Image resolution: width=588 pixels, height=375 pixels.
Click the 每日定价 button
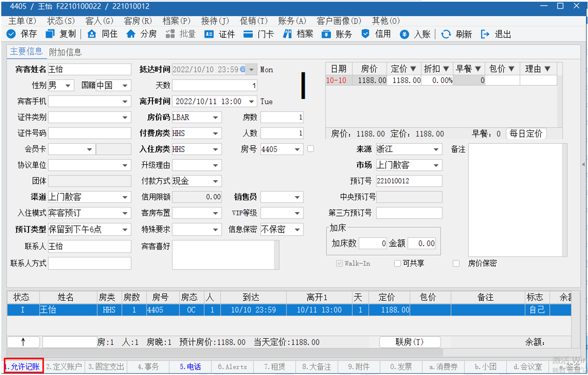[526, 134]
